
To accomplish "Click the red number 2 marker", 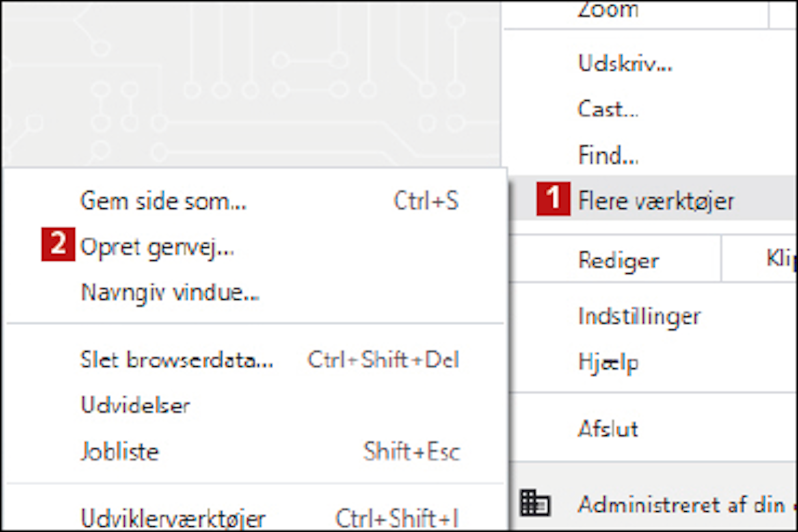I will pyautogui.click(x=58, y=244).
